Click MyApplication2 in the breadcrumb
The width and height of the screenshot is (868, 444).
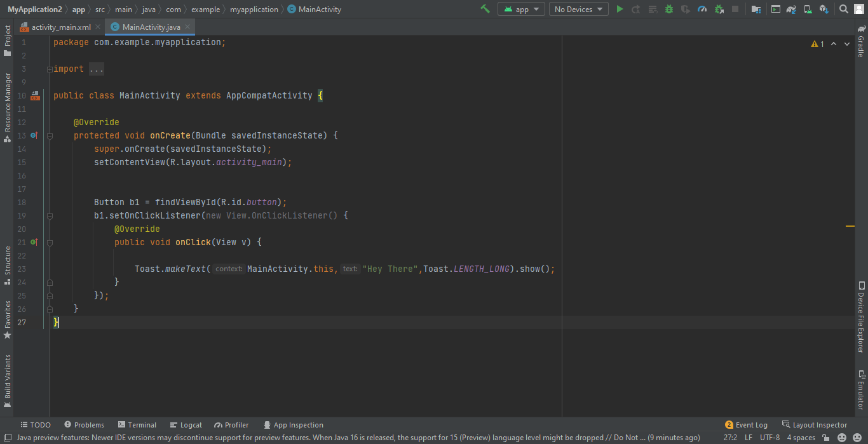click(34, 10)
